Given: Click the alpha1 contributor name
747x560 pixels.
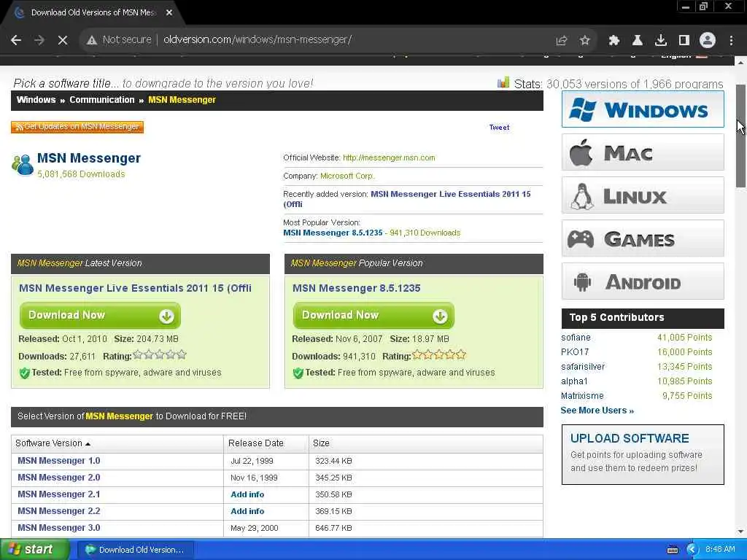Looking at the screenshot, I should click(x=574, y=381).
